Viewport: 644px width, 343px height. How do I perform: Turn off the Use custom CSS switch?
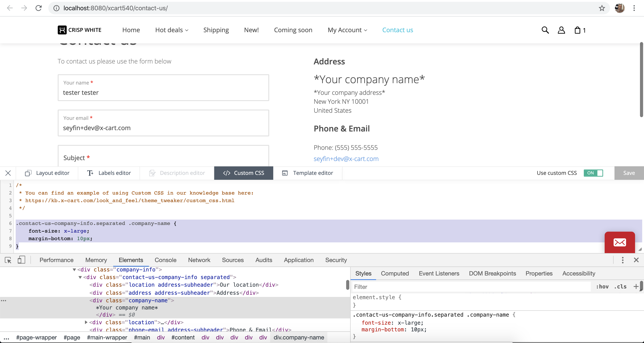(x=593, y=173)
